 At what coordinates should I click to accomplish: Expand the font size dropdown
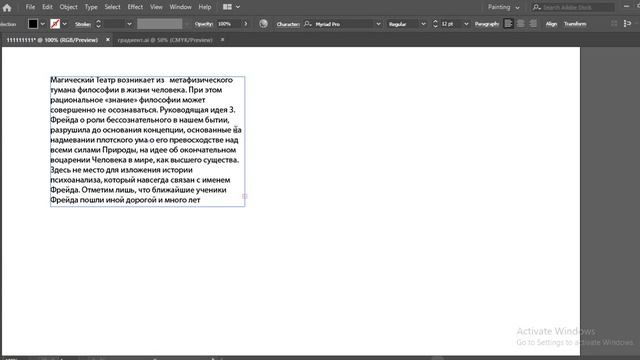pyautogui.click(x=466, y=24)
